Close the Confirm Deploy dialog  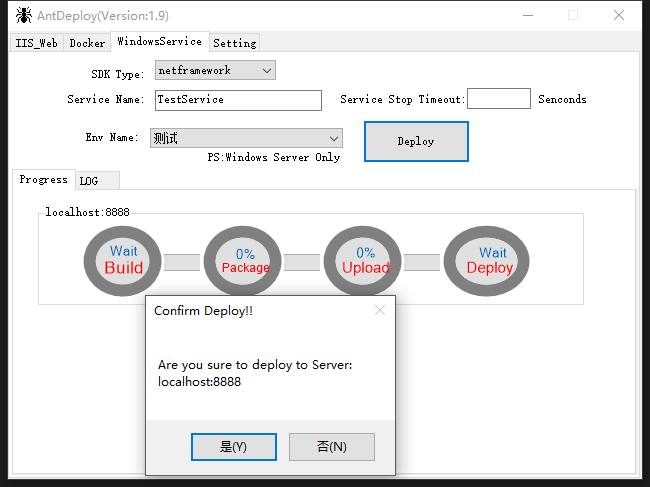click(380, 310)
